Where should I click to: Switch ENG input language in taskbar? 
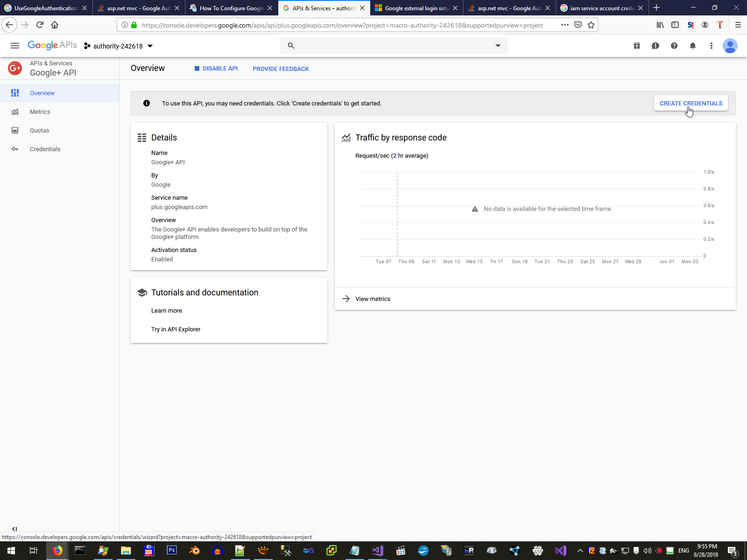click(684, 551)
